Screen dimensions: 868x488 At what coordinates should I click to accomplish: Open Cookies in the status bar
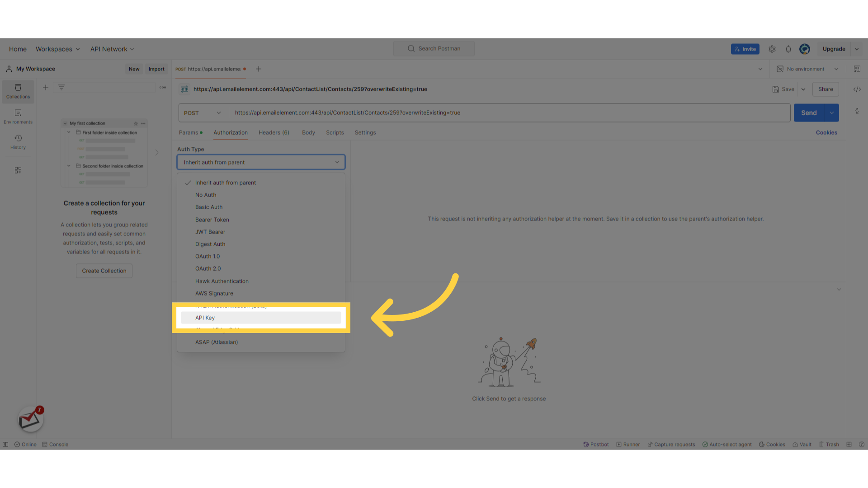[772, 445]
